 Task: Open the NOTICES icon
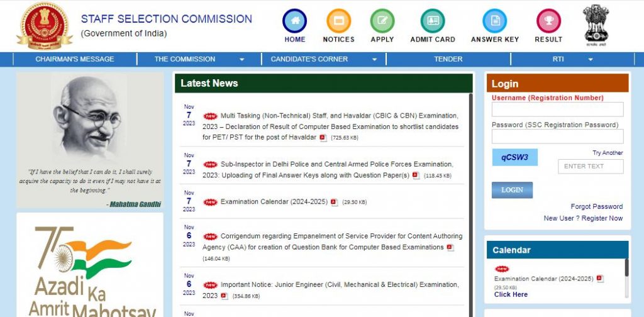point(338,21)
